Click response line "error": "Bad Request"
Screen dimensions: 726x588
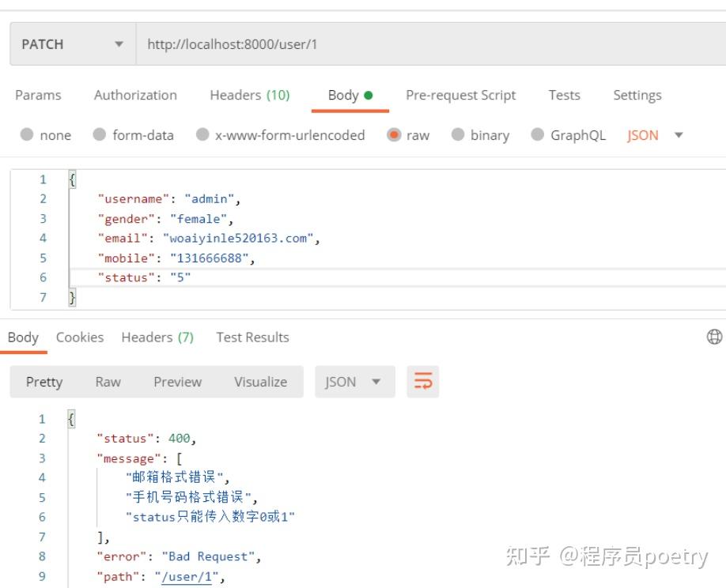(x=179, y=556)
